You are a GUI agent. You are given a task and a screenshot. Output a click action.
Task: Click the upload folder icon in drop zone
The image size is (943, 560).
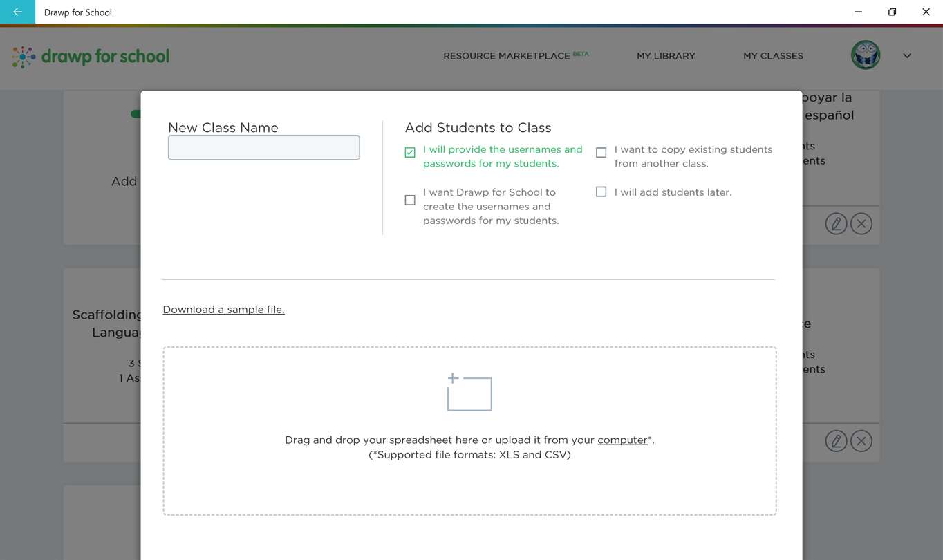point(469,393)
